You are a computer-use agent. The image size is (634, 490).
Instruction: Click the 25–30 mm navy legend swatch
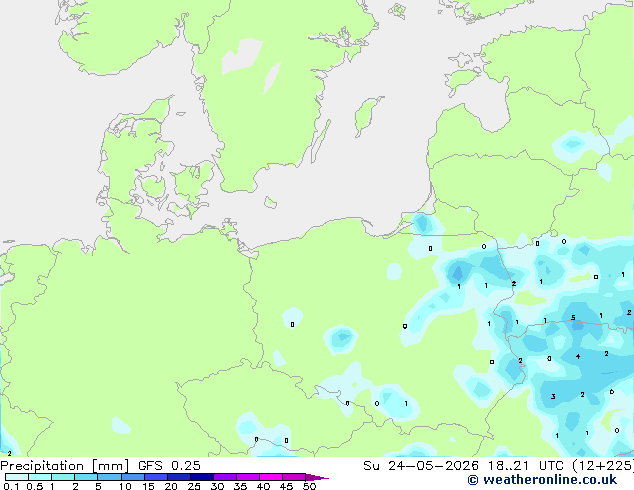point(201,477)
